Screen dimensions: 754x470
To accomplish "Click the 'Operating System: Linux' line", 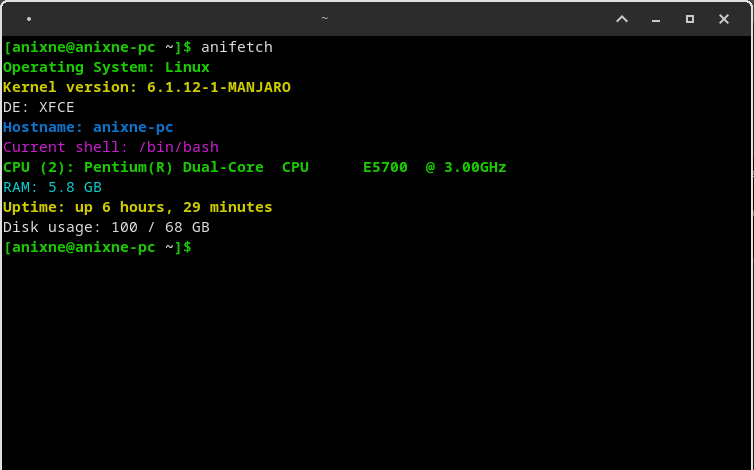I will (106, 67).
